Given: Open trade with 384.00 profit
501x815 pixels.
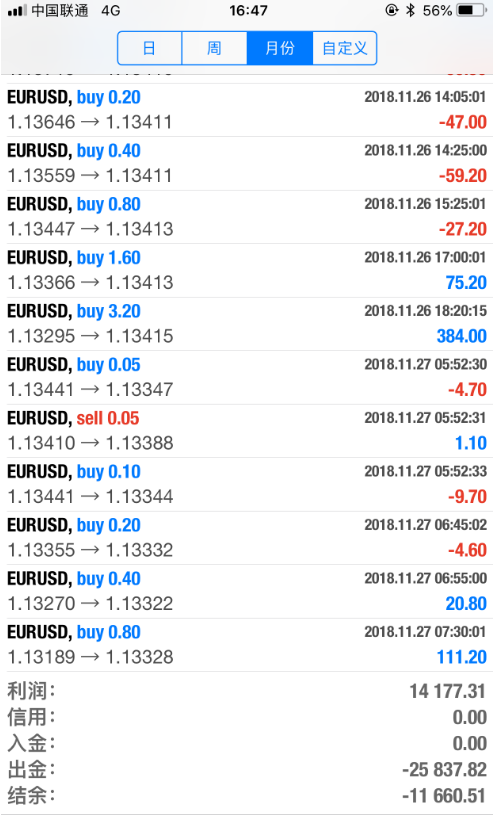Looking at the screenshot, I should coord(247,324).
